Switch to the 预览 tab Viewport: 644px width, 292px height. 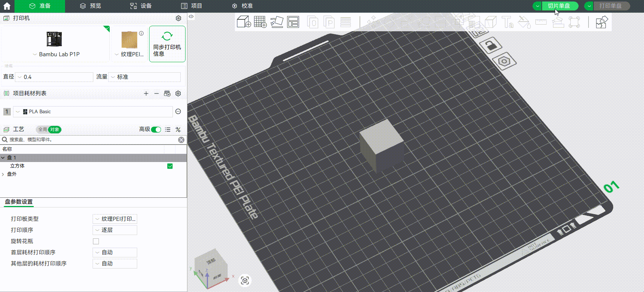[90, 6]
